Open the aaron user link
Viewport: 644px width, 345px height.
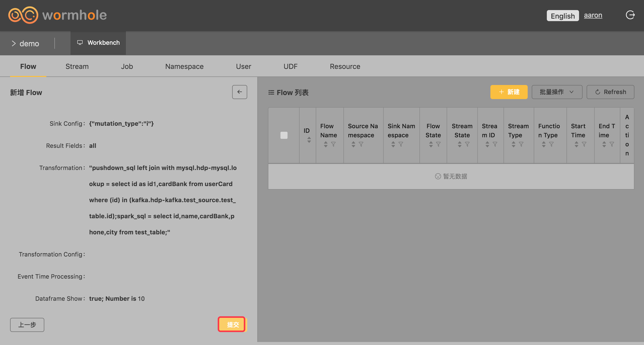pos(593,15)
